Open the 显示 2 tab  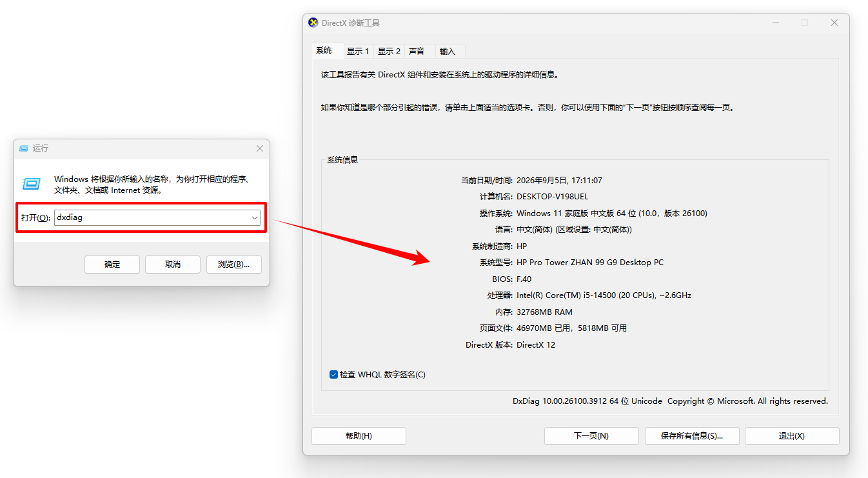(x=389, y=51)
